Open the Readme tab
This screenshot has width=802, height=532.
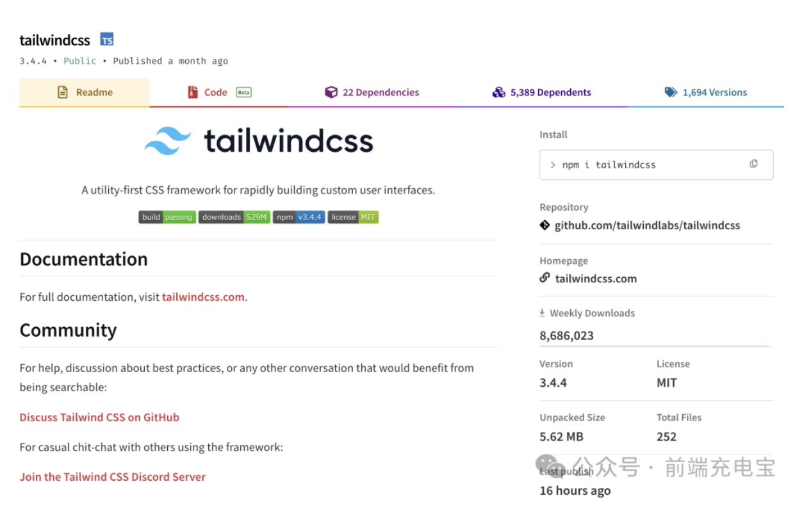point(85,92)
